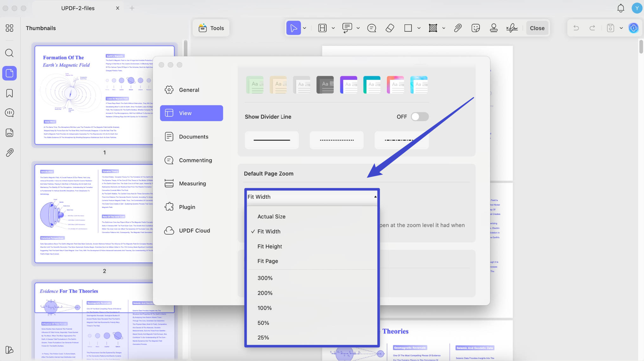This screenshot has height=361, width=644.
Task: Click the save icon
Action: tap(610, 28)
